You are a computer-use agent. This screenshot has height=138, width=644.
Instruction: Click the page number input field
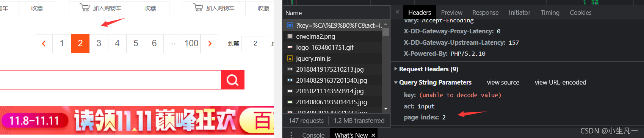(x=255, y=44)
